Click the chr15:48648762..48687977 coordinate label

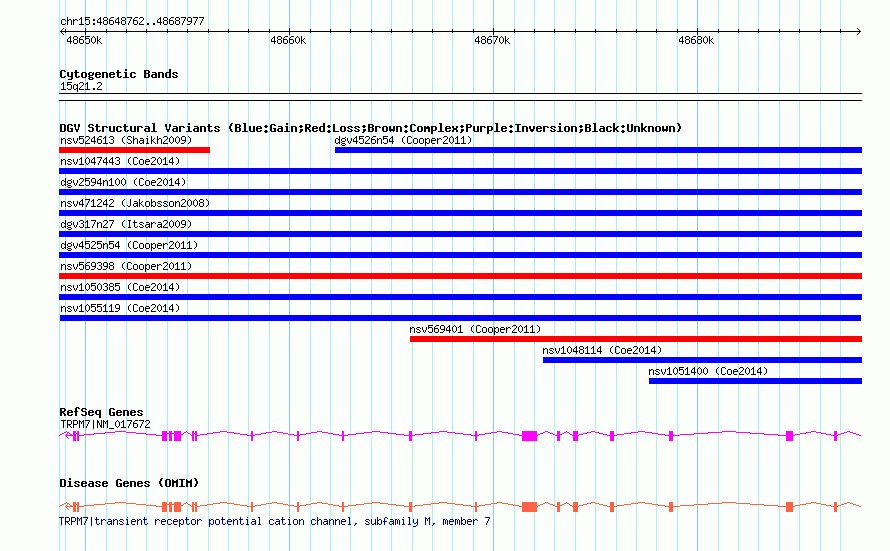pyautogui.click(x=132, y=21)
